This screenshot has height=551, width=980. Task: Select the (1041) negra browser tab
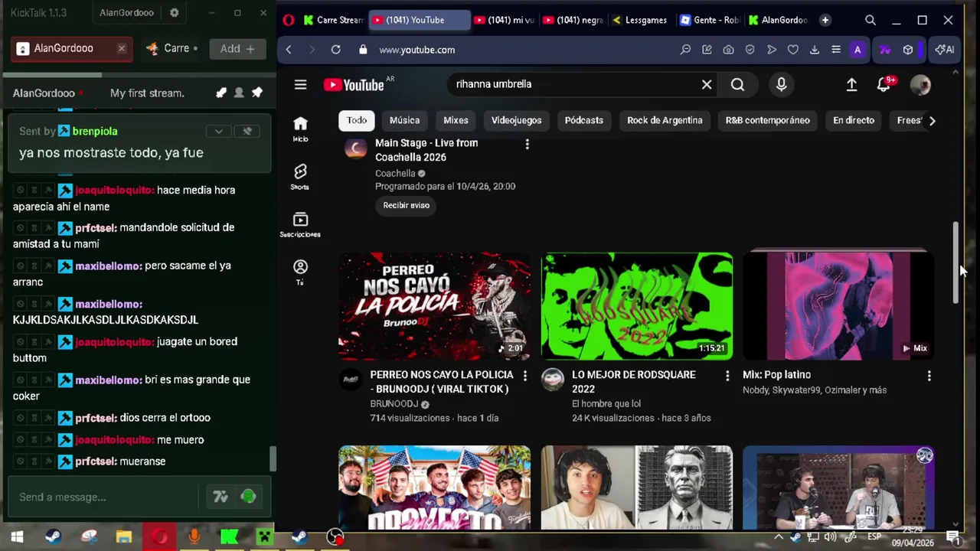click(573, 20)
